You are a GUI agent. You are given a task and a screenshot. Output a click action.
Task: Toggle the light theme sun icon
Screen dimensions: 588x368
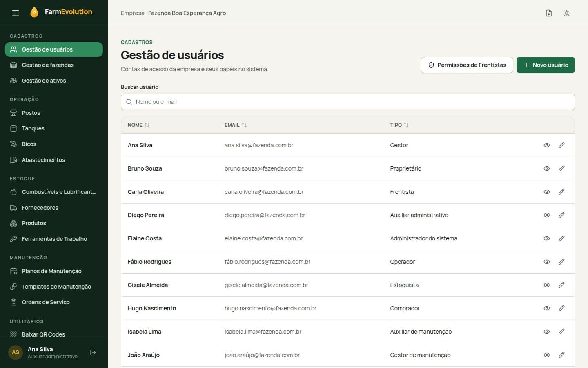pos(567,13)
